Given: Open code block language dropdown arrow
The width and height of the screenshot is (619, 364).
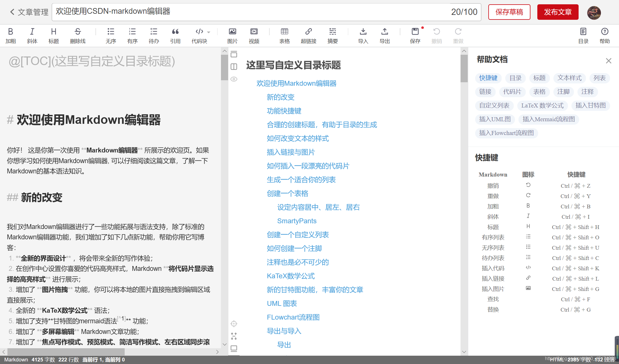Looking at the screenshot, I should [209, 32].
